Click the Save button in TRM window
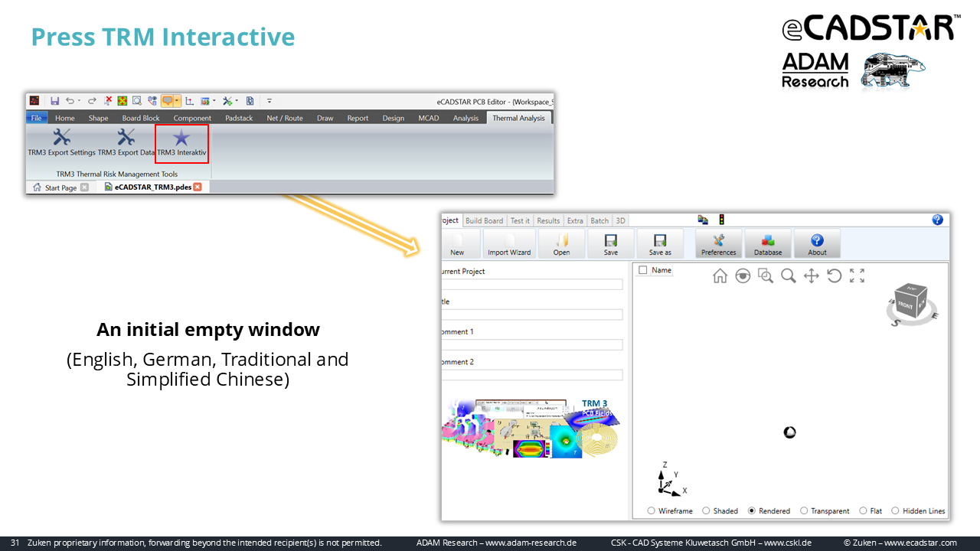Image resolution: width=980 pixels, height=551 pixels. point(610,243)
